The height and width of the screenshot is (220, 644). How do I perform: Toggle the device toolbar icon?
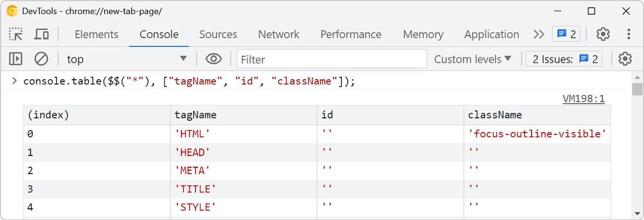click(41, 34)
